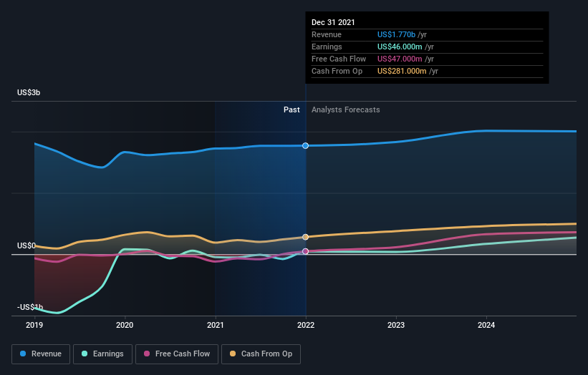Toggle the Earnings legend button

pos(102,354)
